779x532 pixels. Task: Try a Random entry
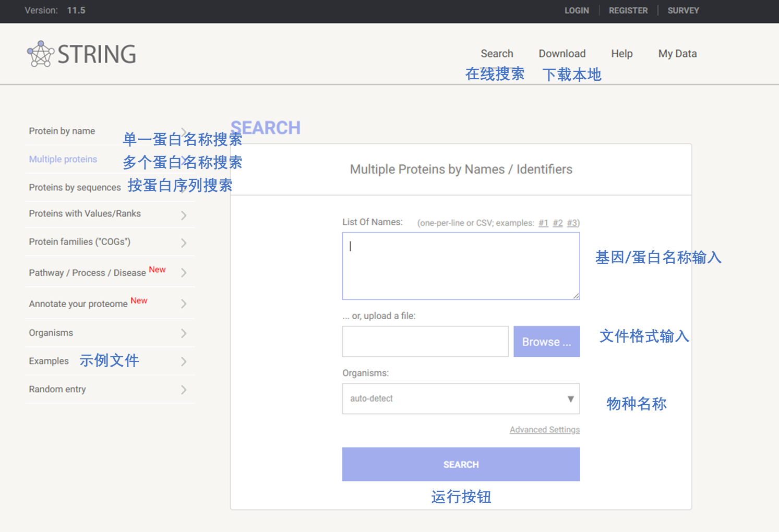57,389
